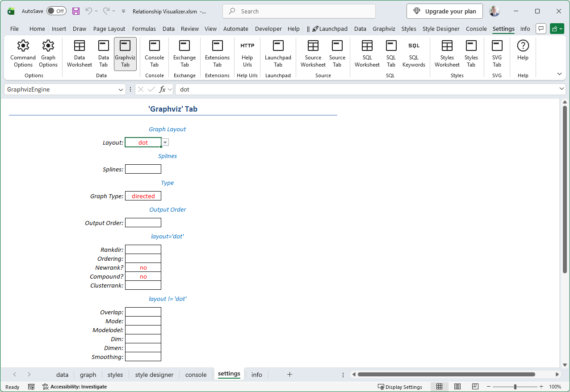This screenshot has height=392, width=570.
Task: Open Command Options gear icon
Action: 23,46
